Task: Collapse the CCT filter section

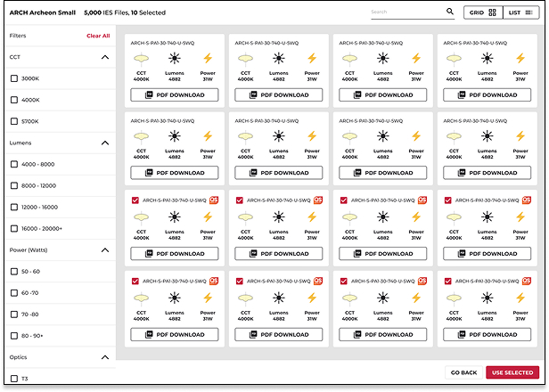Action: (105, 57)
